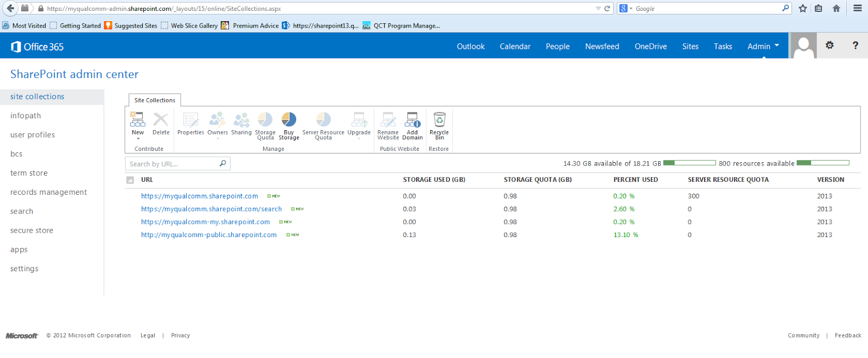Click the Buy Storage icon
Viewport: 868px width, 358px height.
pos(289,119)
